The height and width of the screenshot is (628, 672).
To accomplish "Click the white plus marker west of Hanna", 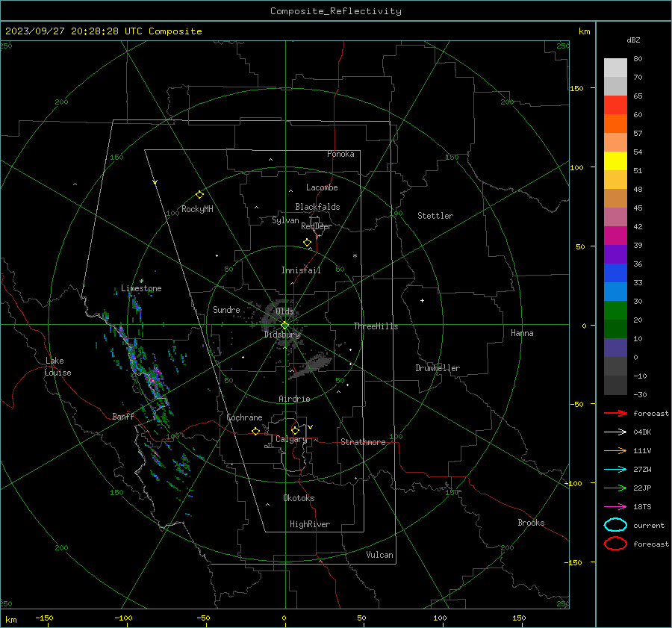I will click(422, 300).
